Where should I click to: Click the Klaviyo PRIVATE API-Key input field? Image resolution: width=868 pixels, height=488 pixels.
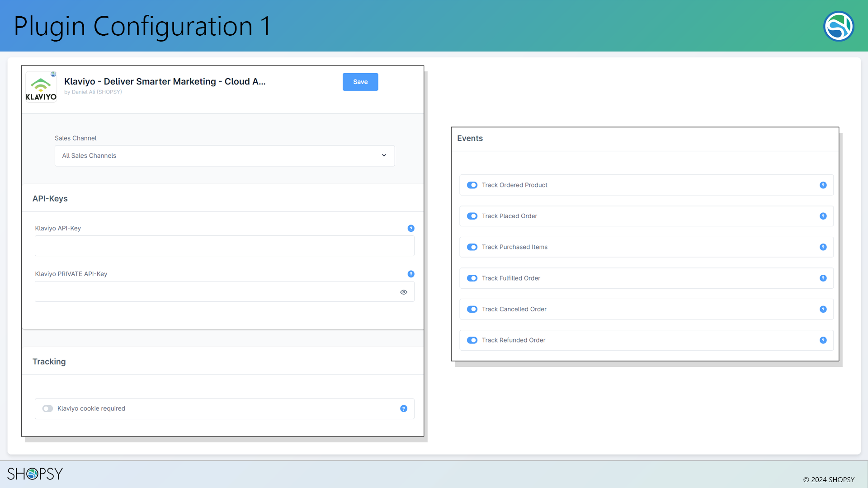(x=225, y=291)
